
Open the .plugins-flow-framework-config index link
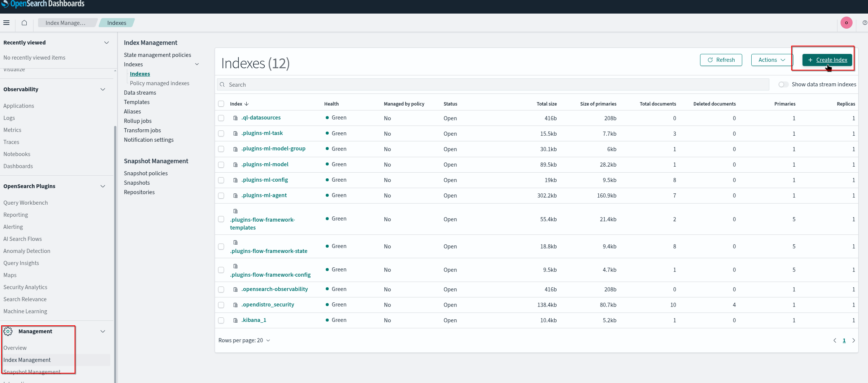tap(270, 275)
